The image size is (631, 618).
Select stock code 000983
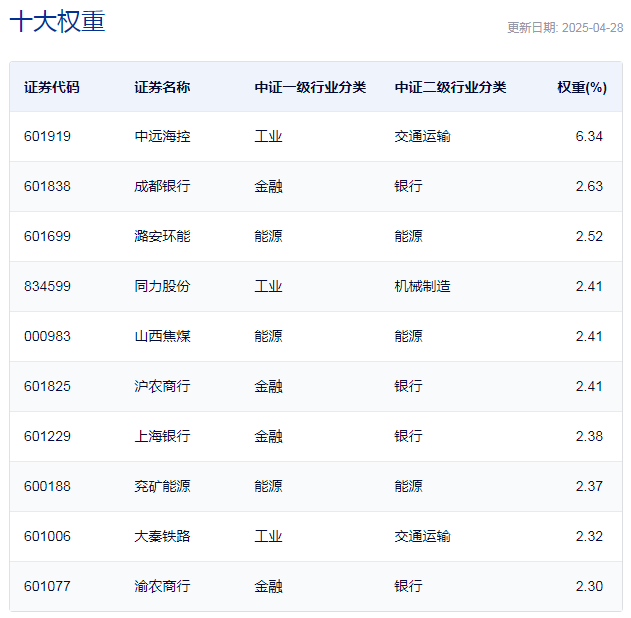tap(47, 336)
